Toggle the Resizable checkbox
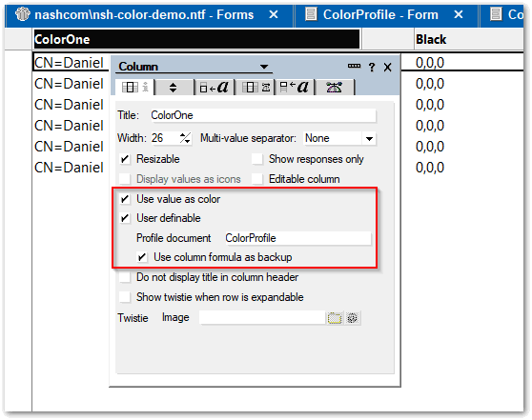The width and height of the screenshot is (532, 420). point(125,159)
